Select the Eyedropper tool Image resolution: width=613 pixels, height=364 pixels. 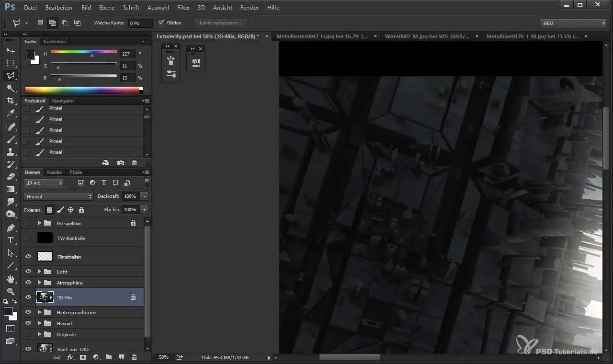(11, 114)
